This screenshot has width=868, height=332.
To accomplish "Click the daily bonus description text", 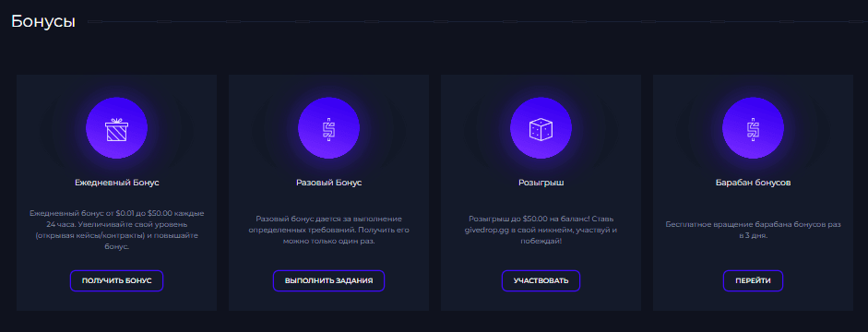I will 117,230.
